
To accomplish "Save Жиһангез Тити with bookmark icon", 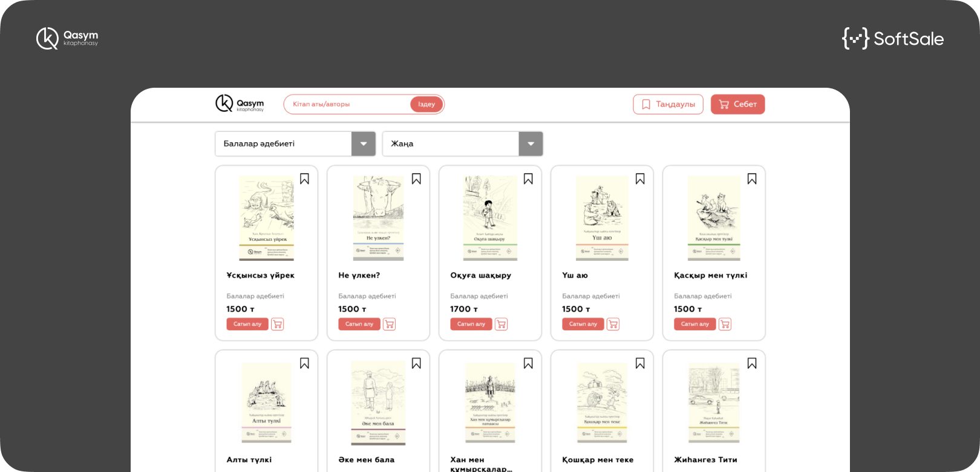I will click(x=753, y=364).
